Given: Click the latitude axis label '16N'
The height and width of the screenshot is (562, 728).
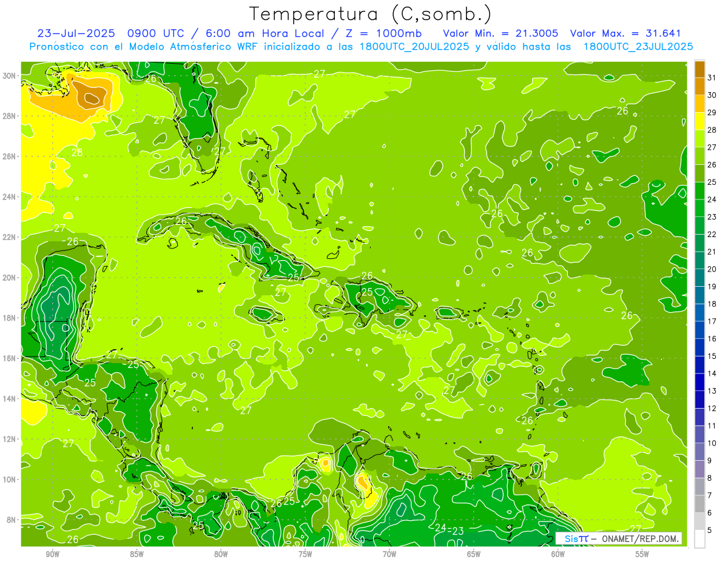Looking at the screenshot, I should point(10,358).
